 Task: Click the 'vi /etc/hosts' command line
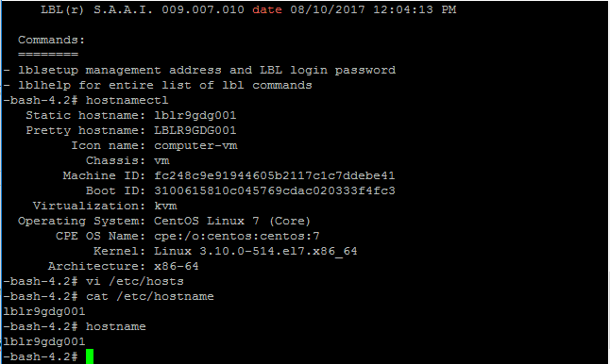tap(135, 281)
